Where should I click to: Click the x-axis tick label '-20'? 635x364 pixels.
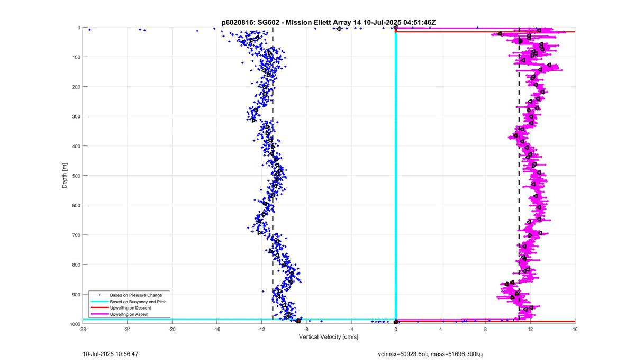[172, 329]
